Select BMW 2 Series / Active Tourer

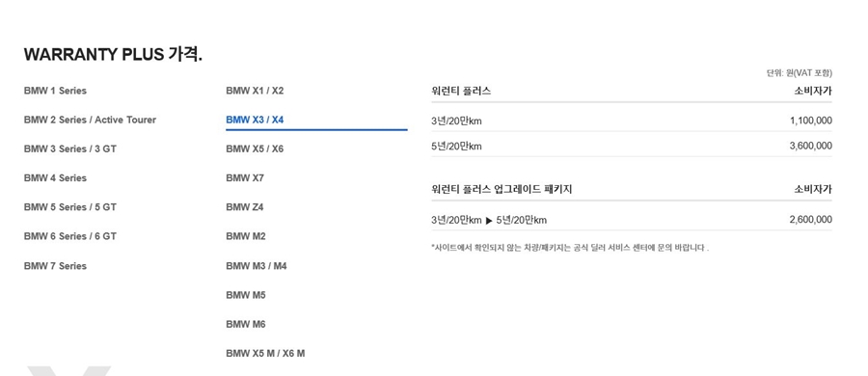[x=90, y=120]
